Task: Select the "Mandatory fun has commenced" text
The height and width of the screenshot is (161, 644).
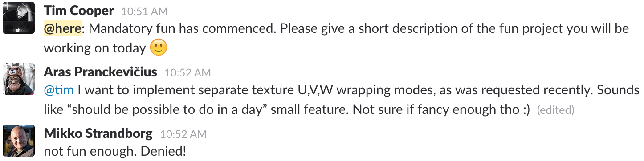Action: (181, 29)
